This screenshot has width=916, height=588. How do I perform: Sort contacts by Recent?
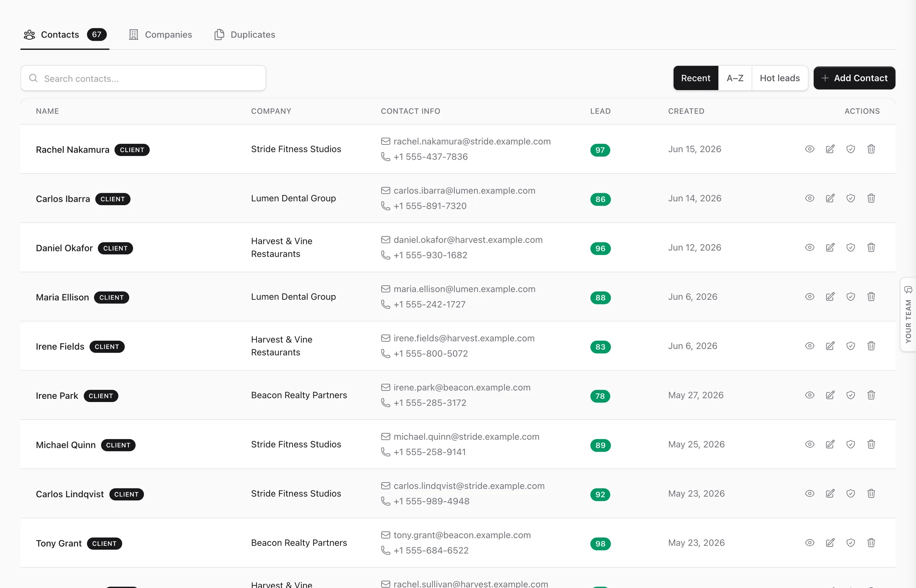[695, 78]
